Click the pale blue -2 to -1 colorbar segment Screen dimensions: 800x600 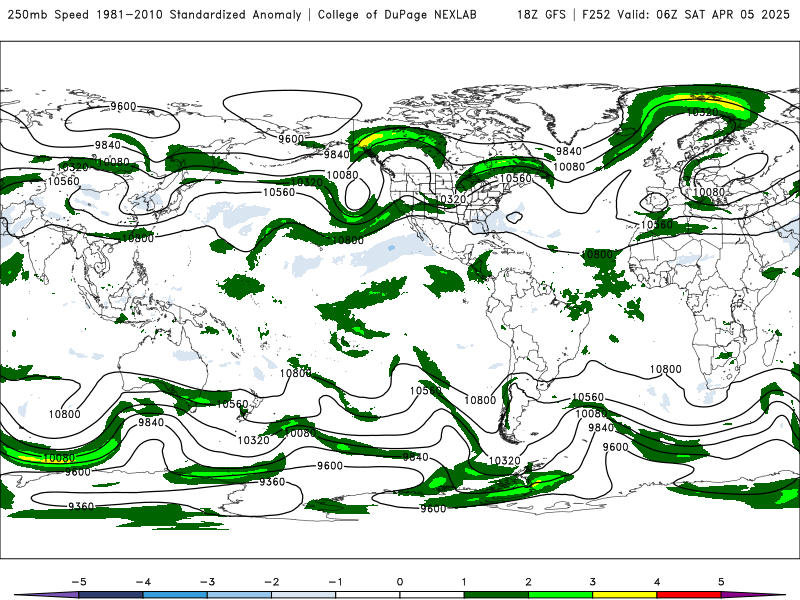pos(304,595)
